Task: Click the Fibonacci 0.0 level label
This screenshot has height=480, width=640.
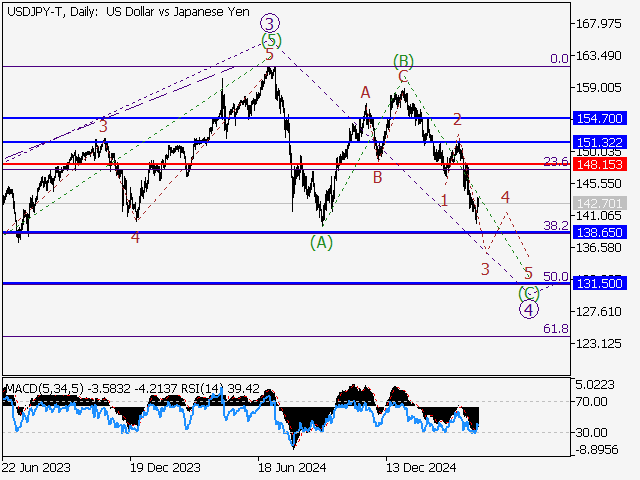Action: pyautogui.click(x=559, y=59)
